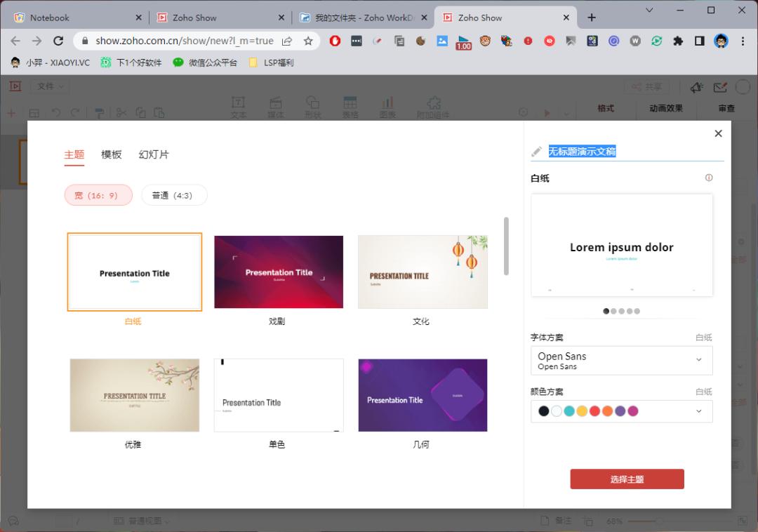The width and height of the screenshot is (758, 532).
Task: Click the scissors cut icon
Action: (121, 112)
